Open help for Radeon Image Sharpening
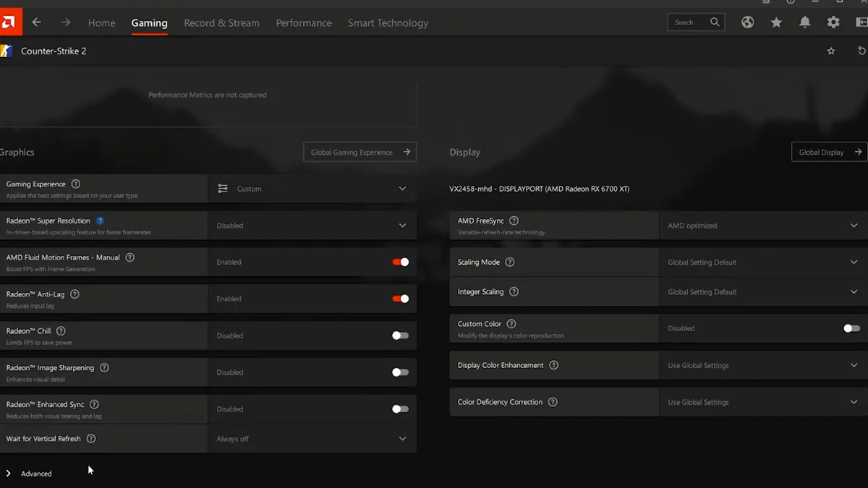 (104, 368)
